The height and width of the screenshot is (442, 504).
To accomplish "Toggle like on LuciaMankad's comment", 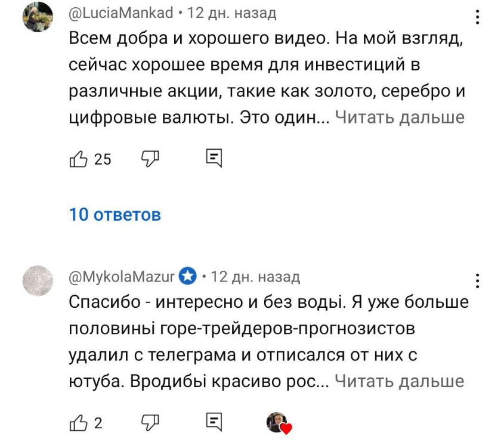I will pos(79,159).
